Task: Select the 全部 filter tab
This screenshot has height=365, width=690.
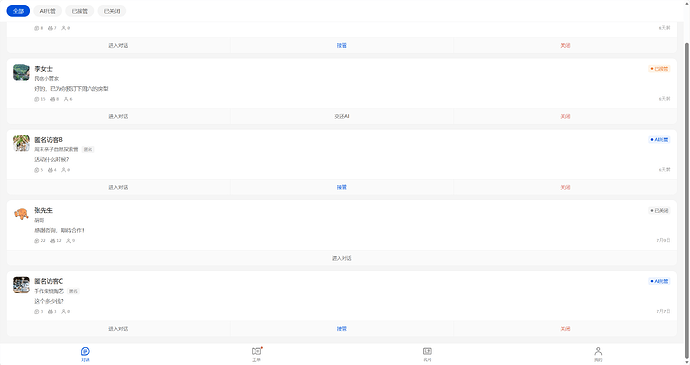Action: coord(18,11)
